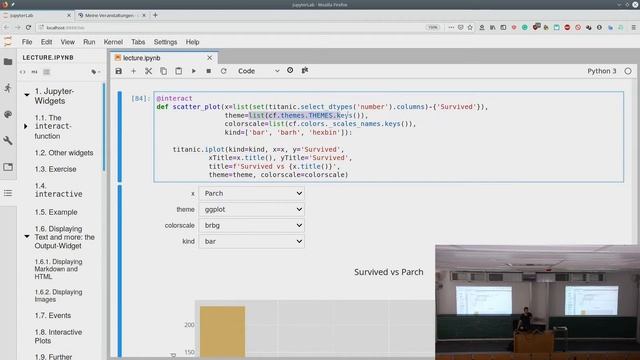Select the lecture.ipynb notebook tab
Screen dimensions: 640x360
[164, 58]
